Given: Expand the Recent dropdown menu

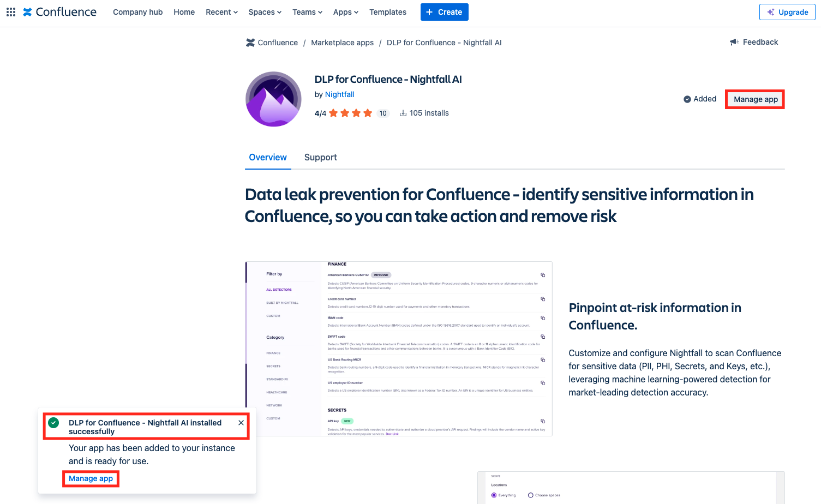Looking at the screenshot, I should 221,12.
